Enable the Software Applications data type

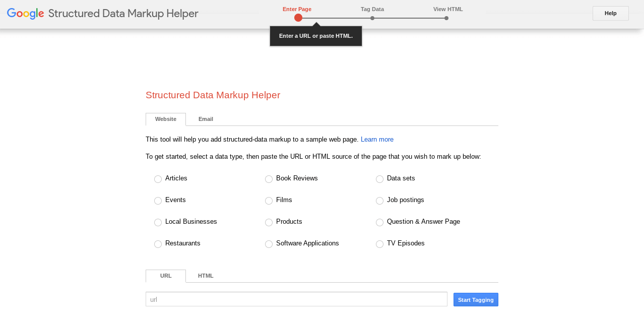(x=269, y=244)
